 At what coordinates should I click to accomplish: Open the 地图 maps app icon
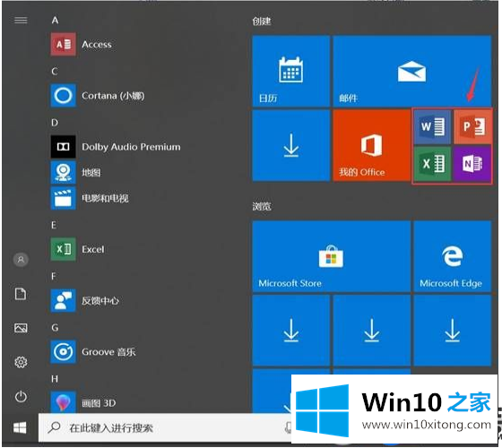(63, 172)
